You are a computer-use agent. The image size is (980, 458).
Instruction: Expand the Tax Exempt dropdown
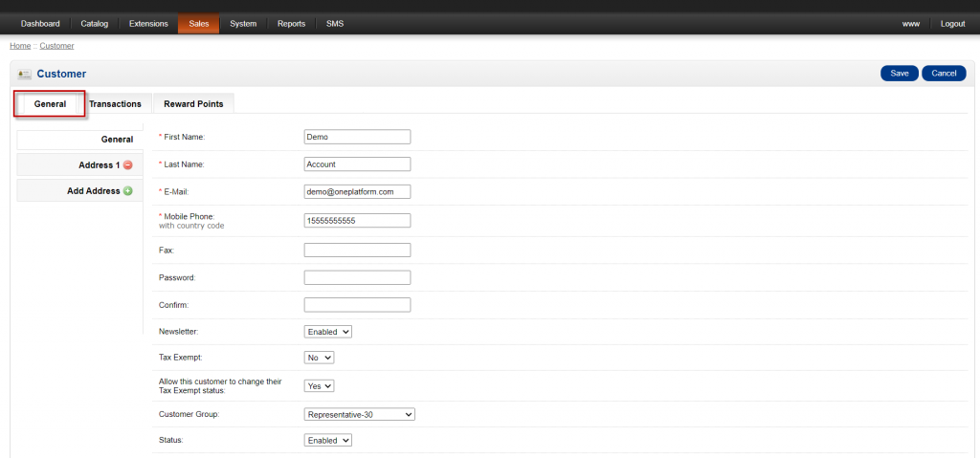click(319, 358)
